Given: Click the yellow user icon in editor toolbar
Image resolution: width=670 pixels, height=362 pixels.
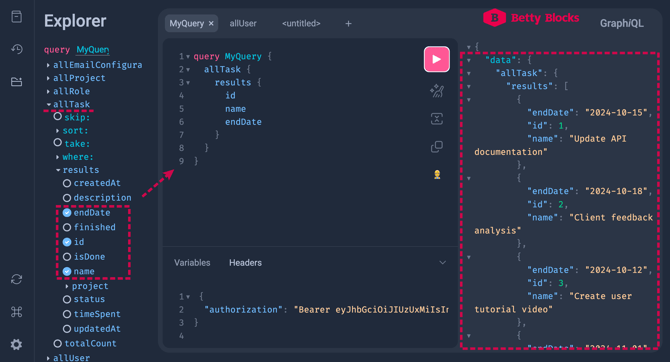Looking at the screenshot, I should (437, 174).
